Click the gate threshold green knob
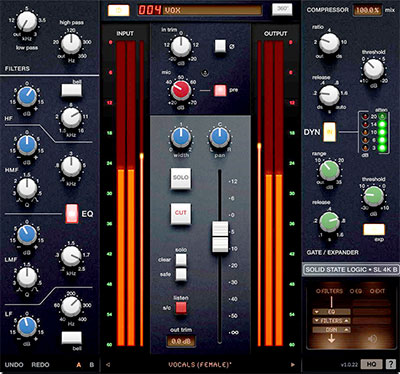The width and height of the screenshot is (400, 374). point(374,196)
